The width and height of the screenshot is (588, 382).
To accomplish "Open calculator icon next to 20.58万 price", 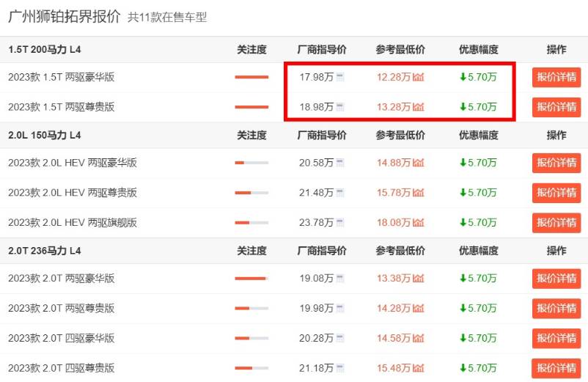I will [340, 163].
